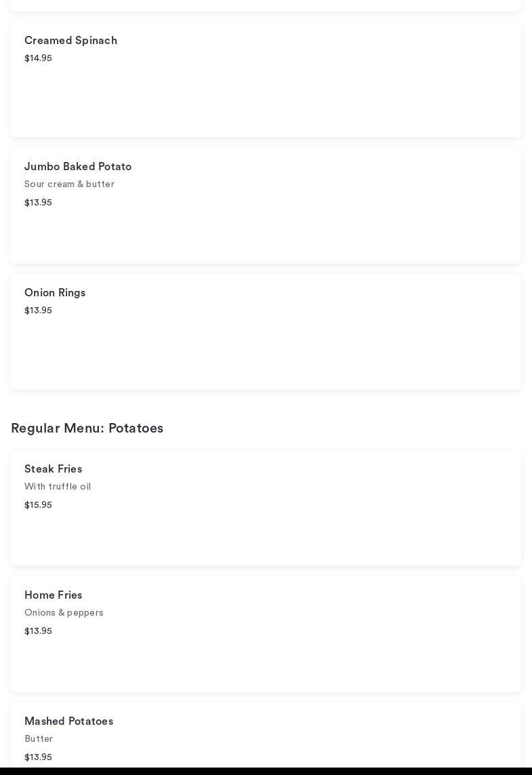Click the 'Onions & peppers' description text

pyautogui.click(x=64, y=613)
